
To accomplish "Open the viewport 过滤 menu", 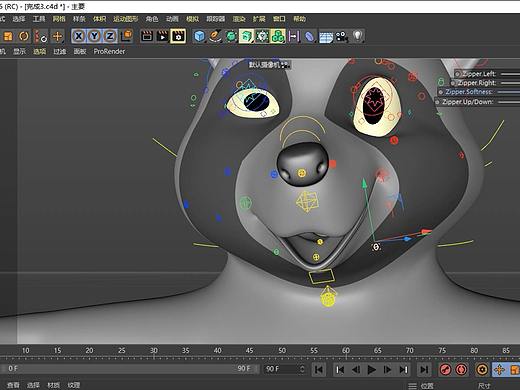I will coord(60,51).
